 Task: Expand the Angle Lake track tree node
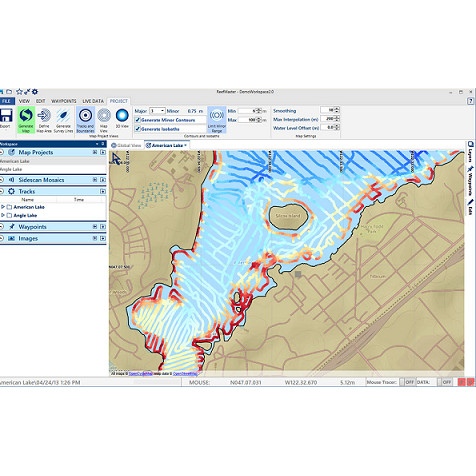(3, 216)
